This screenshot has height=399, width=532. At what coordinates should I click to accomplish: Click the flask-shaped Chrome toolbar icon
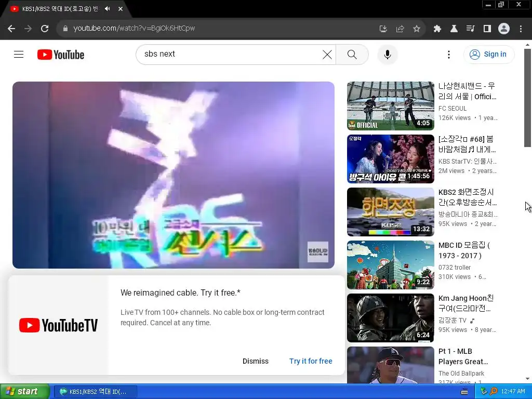pyautogui.click(x=454, y=29)
